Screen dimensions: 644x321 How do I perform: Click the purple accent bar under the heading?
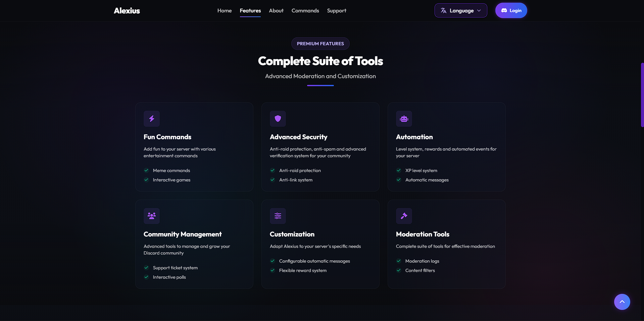[320, 86]
